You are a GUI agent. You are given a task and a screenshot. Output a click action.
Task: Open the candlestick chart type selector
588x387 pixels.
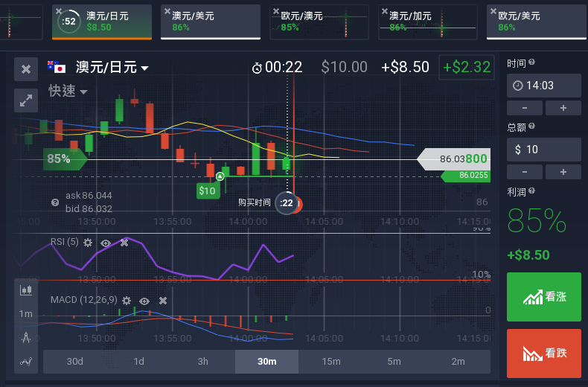26,290
